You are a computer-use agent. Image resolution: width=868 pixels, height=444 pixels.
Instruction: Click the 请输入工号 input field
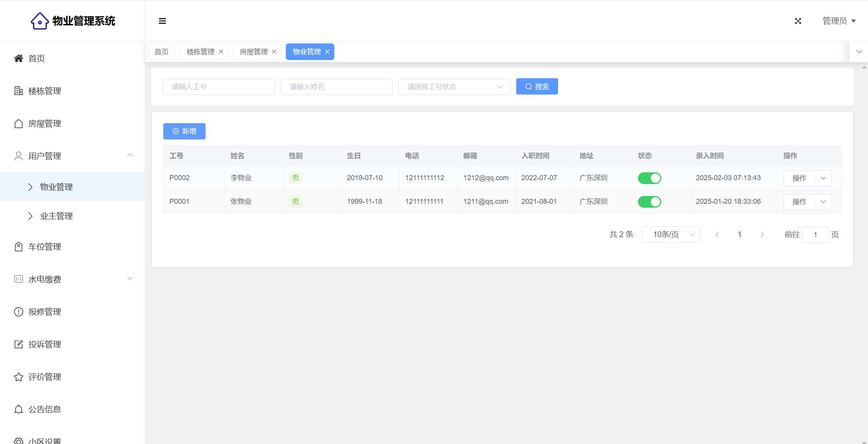click(x=219, y=87)
